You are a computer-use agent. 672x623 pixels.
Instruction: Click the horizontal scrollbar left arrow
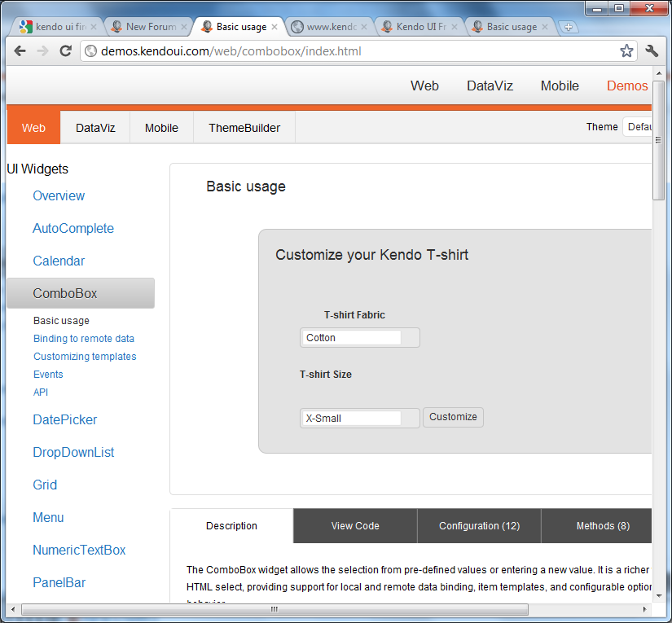pyautogui.click(x=13, y=609)
